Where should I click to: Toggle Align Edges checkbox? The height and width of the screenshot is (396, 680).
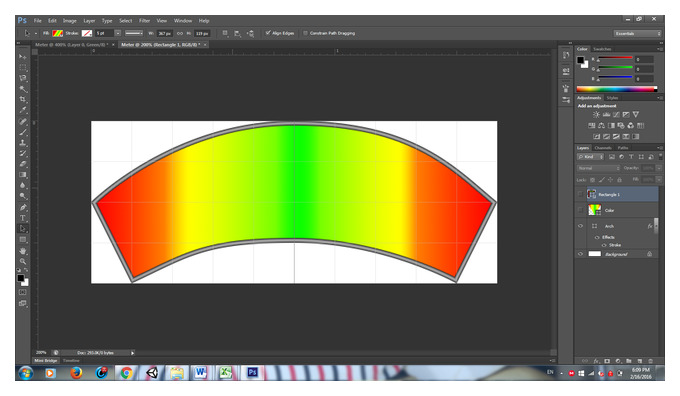(x=268, y=33)
